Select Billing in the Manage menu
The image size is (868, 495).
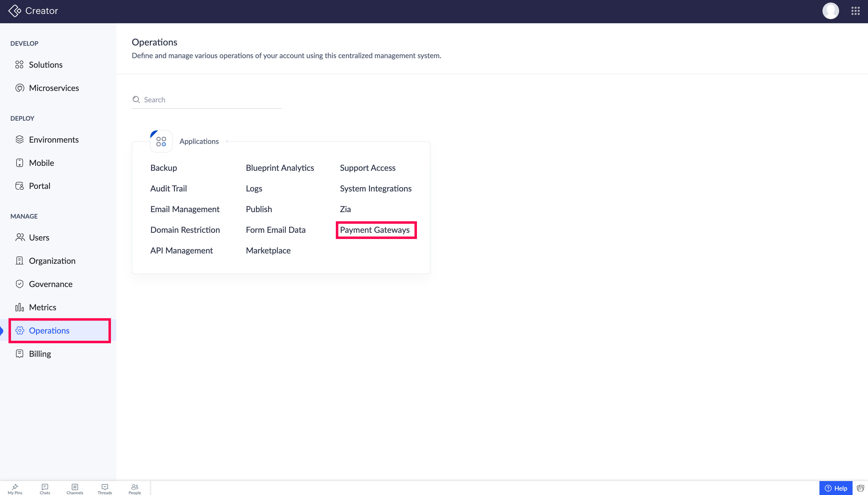point(40,354)
